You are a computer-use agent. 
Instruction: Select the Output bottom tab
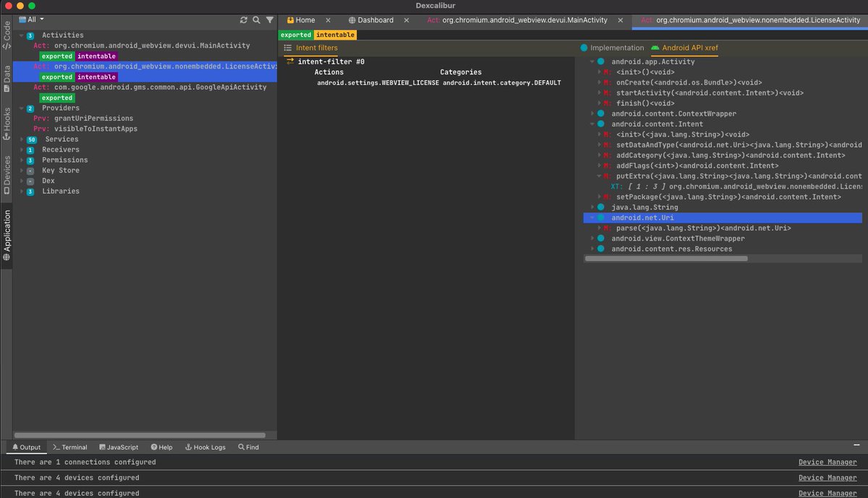pos(26,447)
